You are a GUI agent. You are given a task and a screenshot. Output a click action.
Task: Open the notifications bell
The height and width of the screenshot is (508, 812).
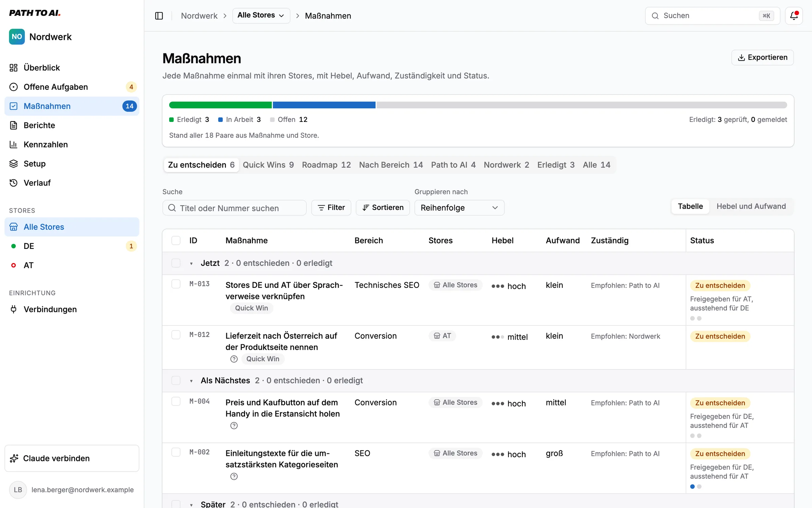(x=794, y=16)
